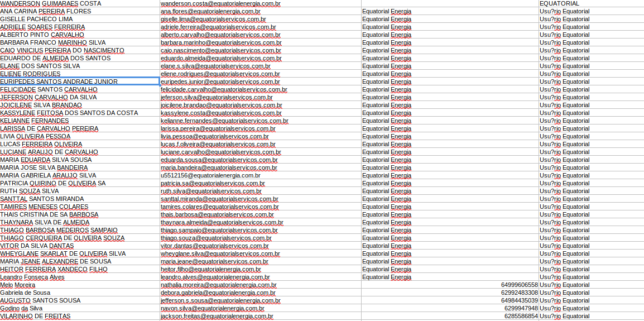Click THAIS CRISTINA DE SA BARBOSA

click(49, 214)
